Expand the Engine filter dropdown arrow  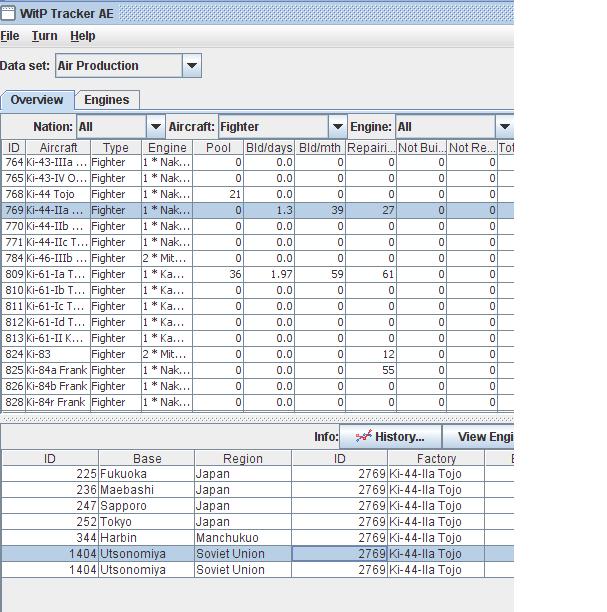click(x=504, y=126)
